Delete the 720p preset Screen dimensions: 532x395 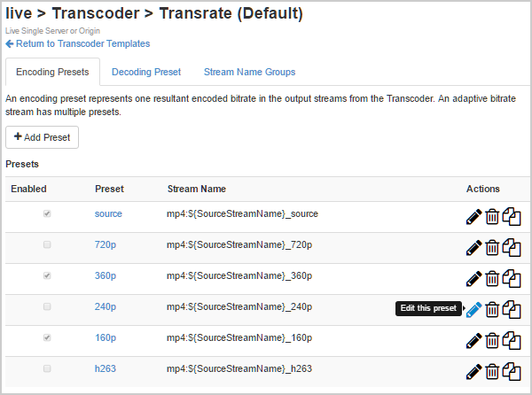(492, 248)
